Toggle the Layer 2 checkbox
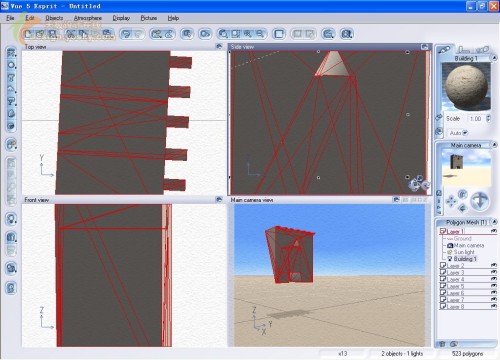Viewport: 500px width, 360px height. pos(443,265)
